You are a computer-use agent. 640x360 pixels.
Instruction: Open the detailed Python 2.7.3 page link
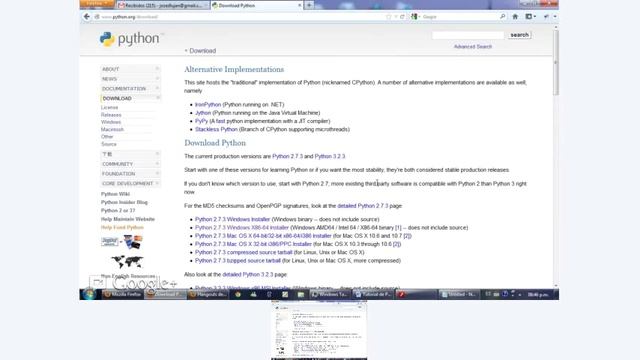pyautogui.click(x=363, y=206)
